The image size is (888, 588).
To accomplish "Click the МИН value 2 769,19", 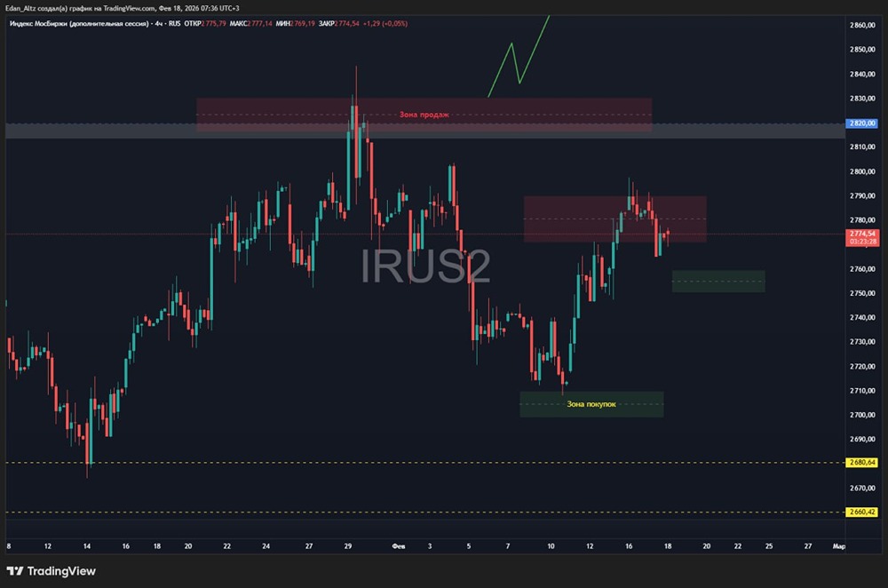I will pyautogui.click(x=303, y=24).
